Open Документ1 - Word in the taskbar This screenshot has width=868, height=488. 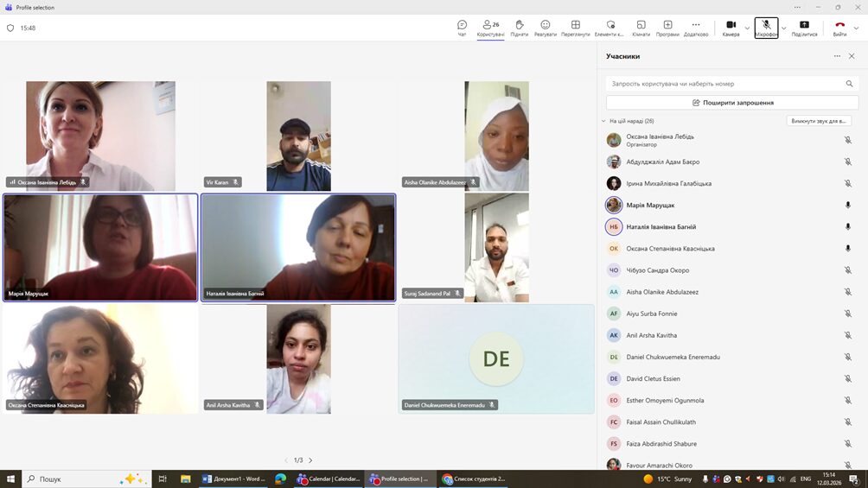click(x=233, y=478)
